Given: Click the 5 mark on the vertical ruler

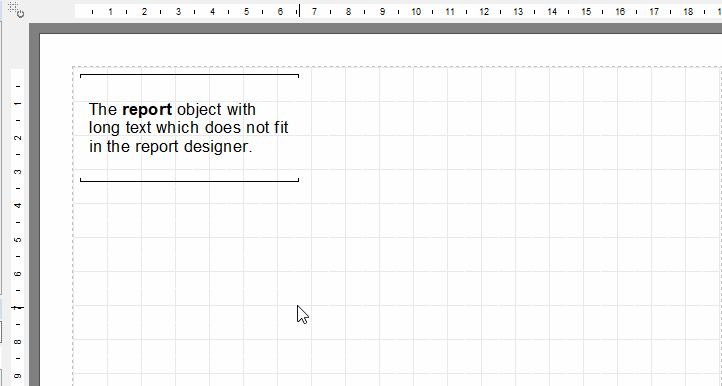Looking at the screenshot, I should 17,240.
